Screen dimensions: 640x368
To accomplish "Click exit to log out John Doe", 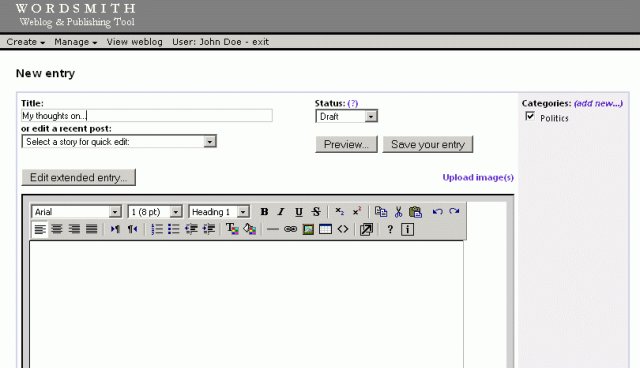I will coord(260,42).
